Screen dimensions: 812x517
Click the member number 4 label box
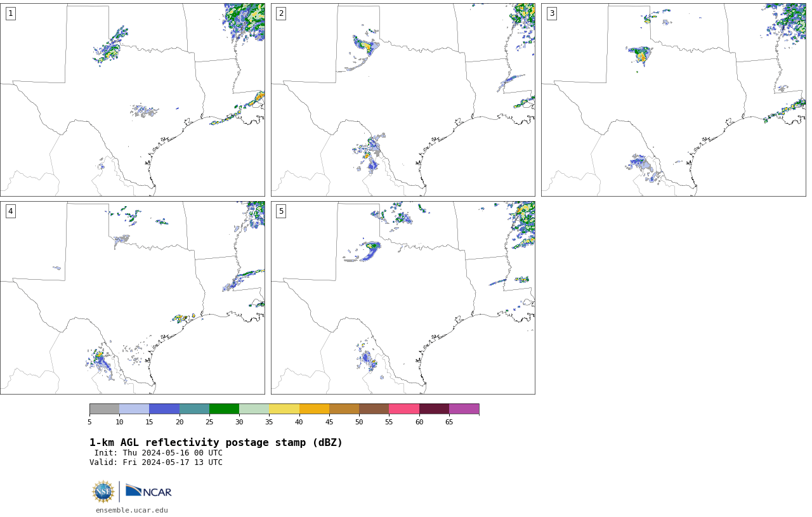(x=10, y=211)
